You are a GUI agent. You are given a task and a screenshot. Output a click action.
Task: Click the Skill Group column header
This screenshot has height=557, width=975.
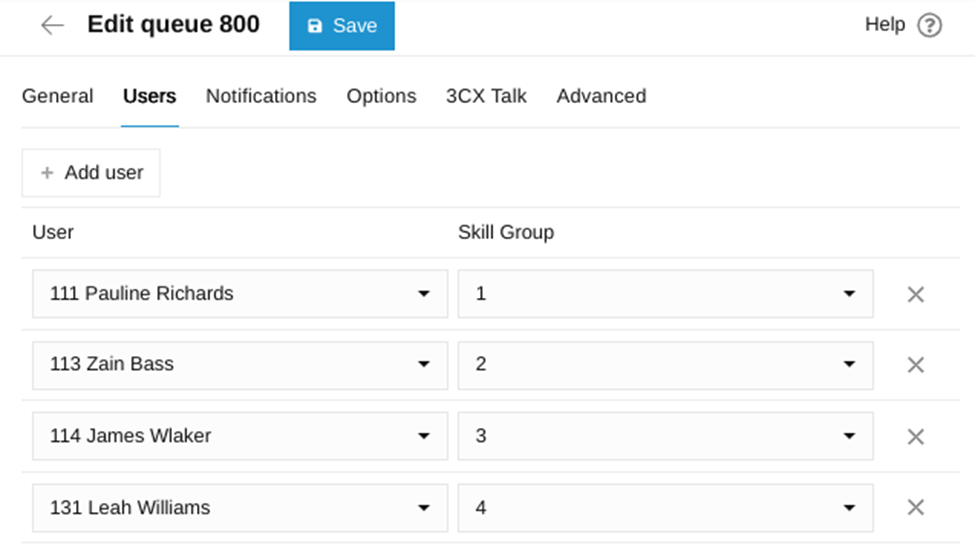[x=506, y=232]
